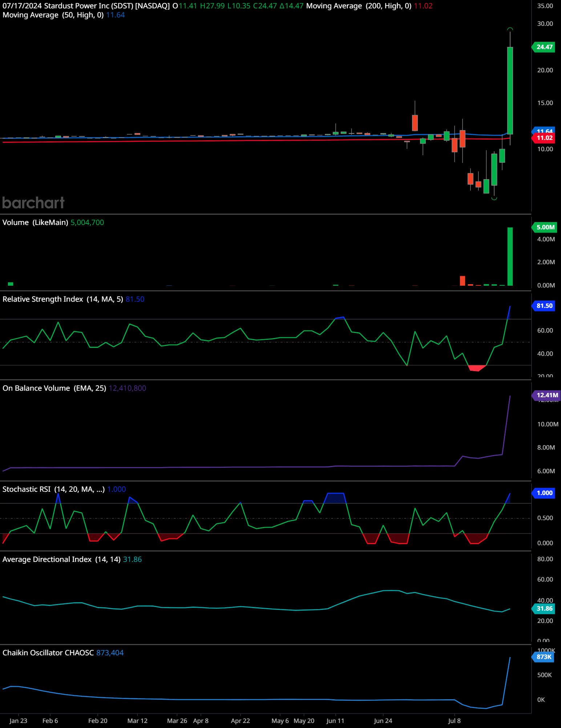This screenshot has width=561, height=728.
Task: Click the Jan 23 date axis label
Action: [x=18, y=721]
